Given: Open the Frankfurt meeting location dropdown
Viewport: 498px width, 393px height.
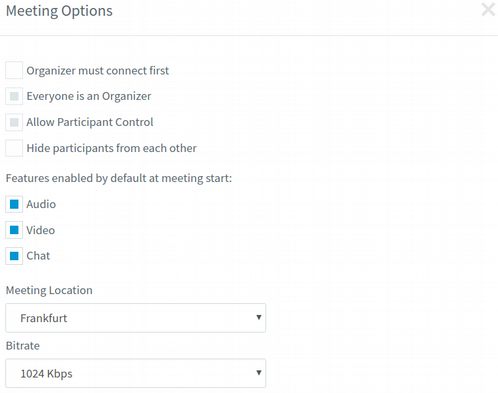Looking at the screenshot, I should pos(136,318).
